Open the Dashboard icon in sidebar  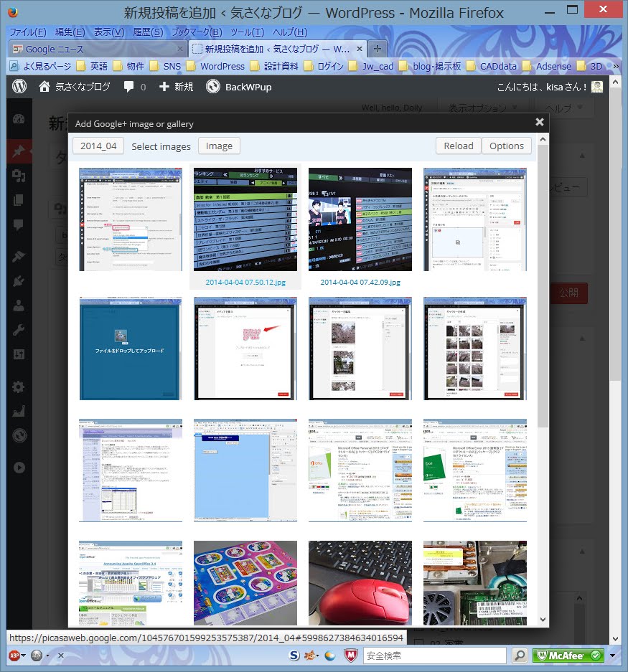tap(19, 119)
